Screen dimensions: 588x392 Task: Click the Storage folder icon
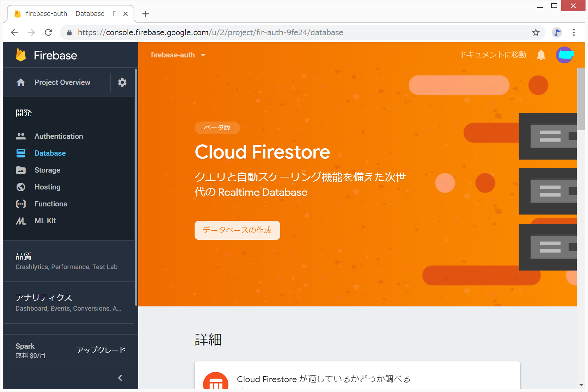(x=21, y=170)
